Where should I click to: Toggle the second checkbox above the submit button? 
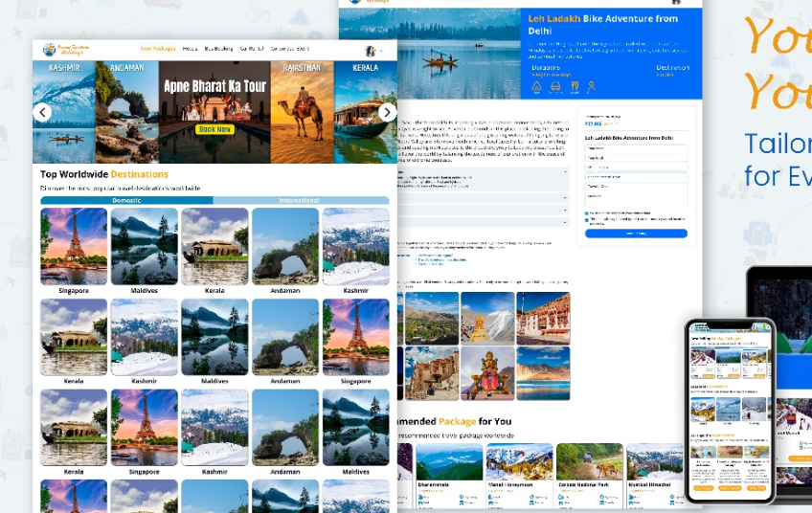pyautogui.click(x=587, y=219)
